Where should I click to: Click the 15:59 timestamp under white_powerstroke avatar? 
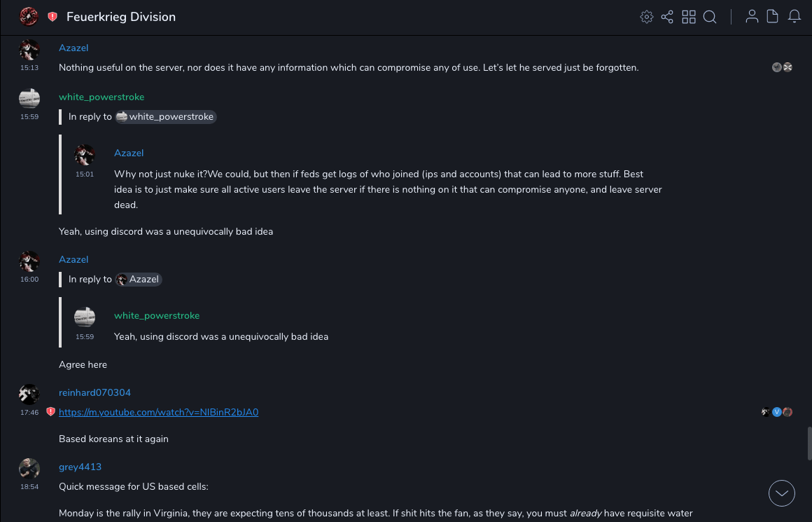point(29,117)
